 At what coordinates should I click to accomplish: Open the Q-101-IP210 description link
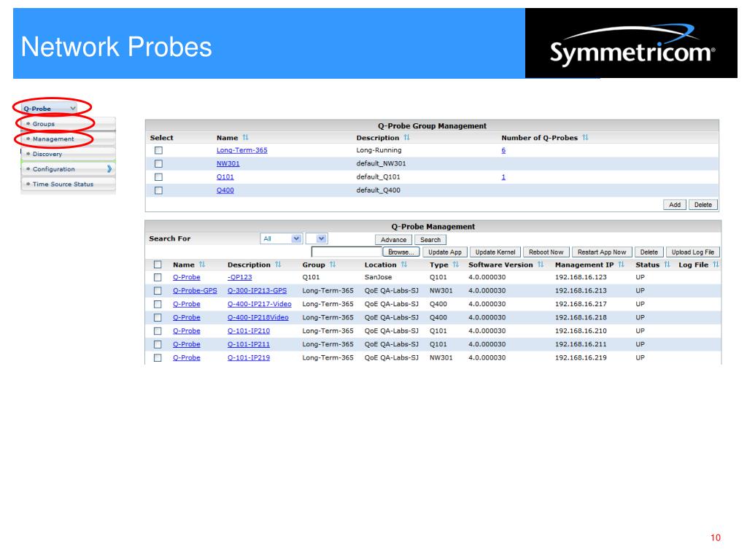[249, 331]
